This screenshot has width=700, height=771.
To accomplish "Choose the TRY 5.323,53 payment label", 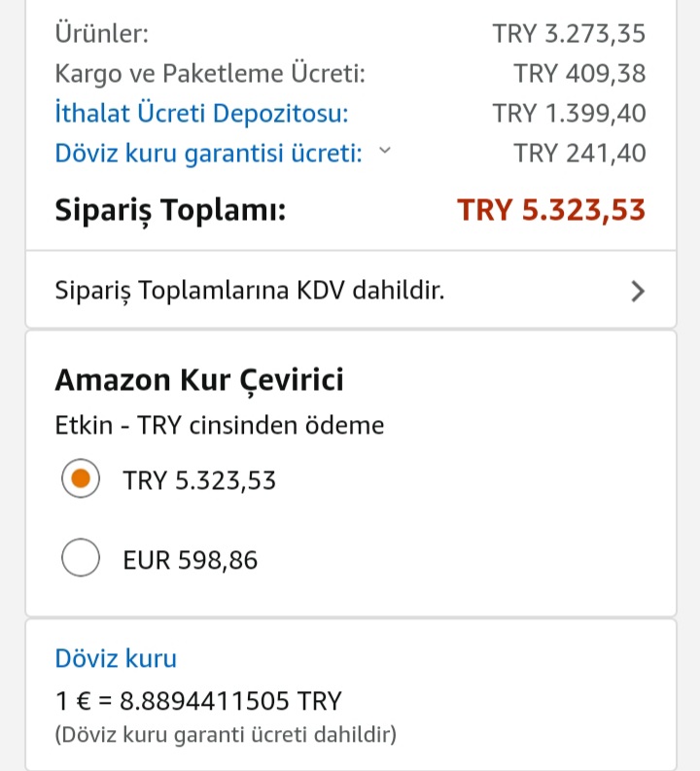I will tap(199, 480).
